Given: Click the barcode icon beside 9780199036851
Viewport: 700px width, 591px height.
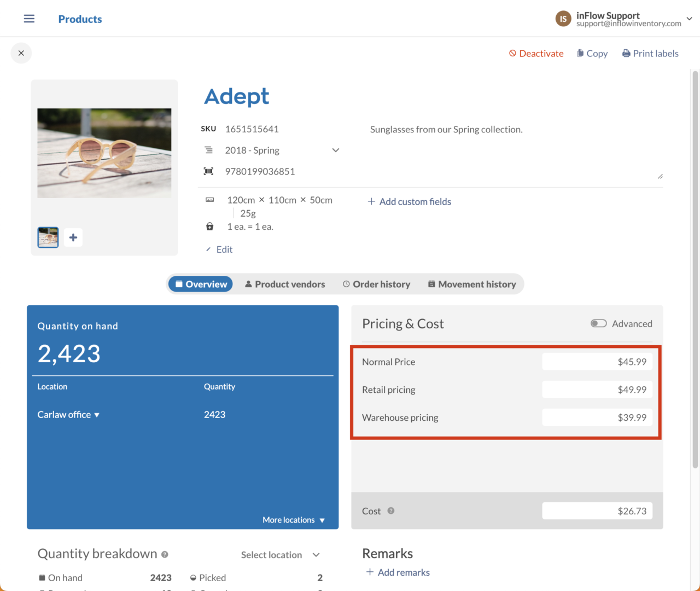Looking at the screenshot, I should pyautogui.click(x=208, y=171).
